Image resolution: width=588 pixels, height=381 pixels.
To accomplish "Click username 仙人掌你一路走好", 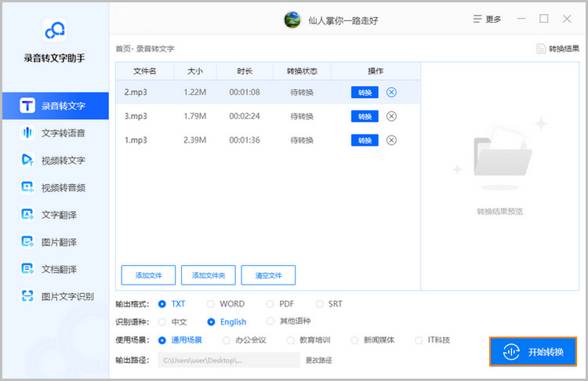I will [343, 20].
